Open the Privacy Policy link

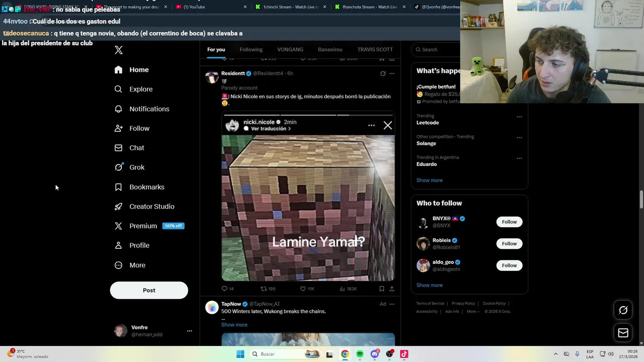pyautogui.click(x=463, y=304)
